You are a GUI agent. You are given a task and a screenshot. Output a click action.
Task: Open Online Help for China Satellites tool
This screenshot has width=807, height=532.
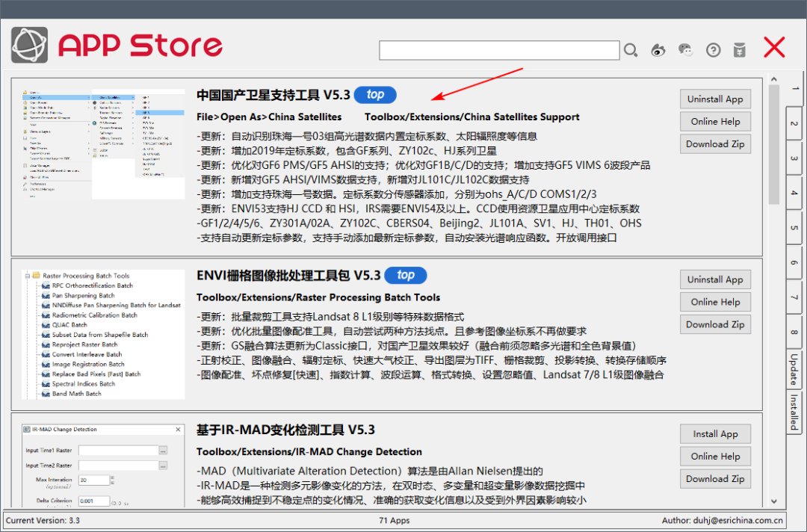[x=715, y=122]
